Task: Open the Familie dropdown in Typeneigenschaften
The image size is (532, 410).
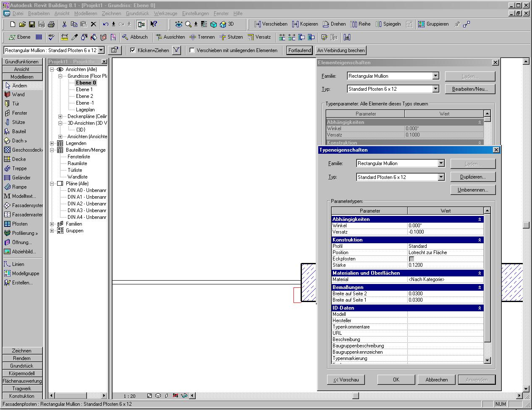Action: [441, 163]
